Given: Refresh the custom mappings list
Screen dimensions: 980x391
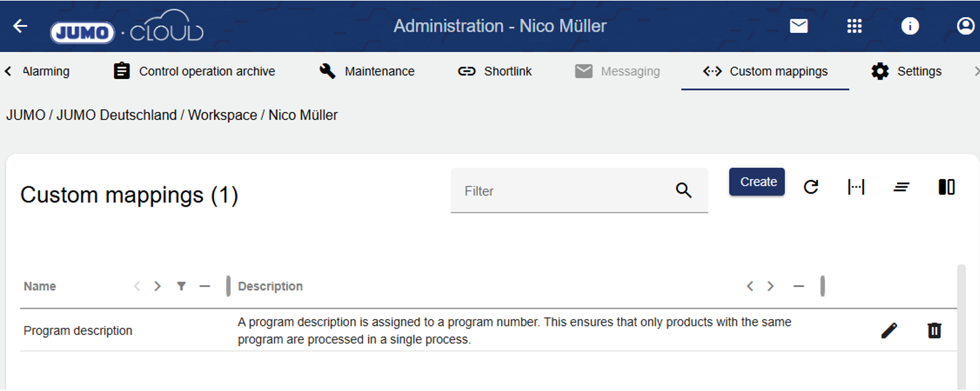Looking at the screenshot, I should 811,188.
